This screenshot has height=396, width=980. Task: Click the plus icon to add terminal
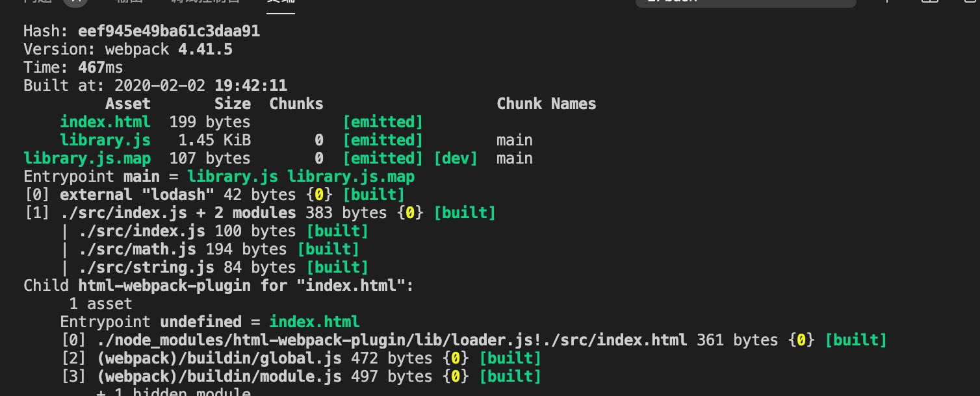(888, 1)
